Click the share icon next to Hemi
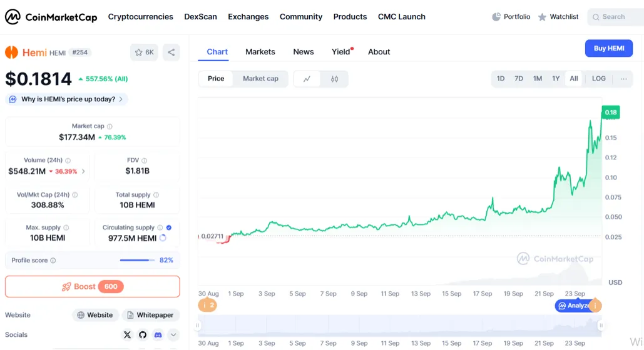Viewport: 644px width, 350px height. (x=171, y=52)
